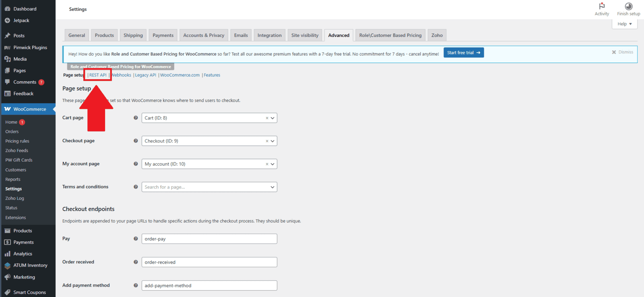
Task: Clear the Cart page selection
Action: [x=267, y=118]
